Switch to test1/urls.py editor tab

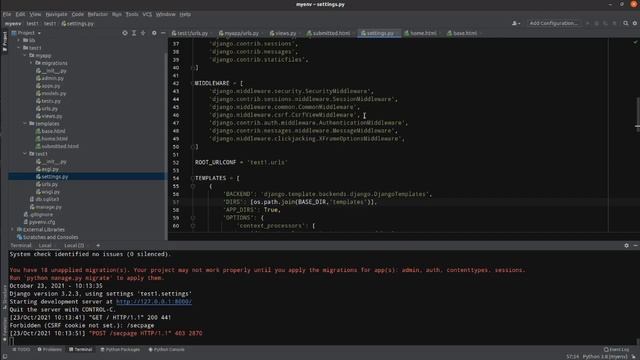point(190,33)
